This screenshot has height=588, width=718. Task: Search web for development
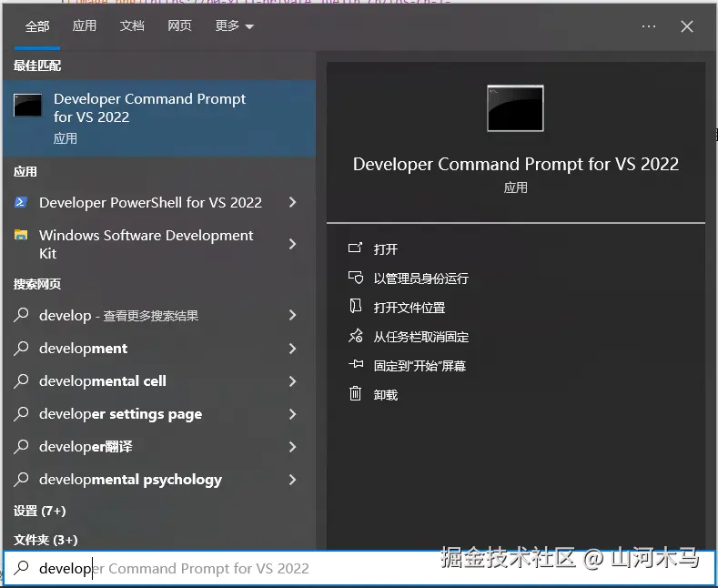pos(84,349)
